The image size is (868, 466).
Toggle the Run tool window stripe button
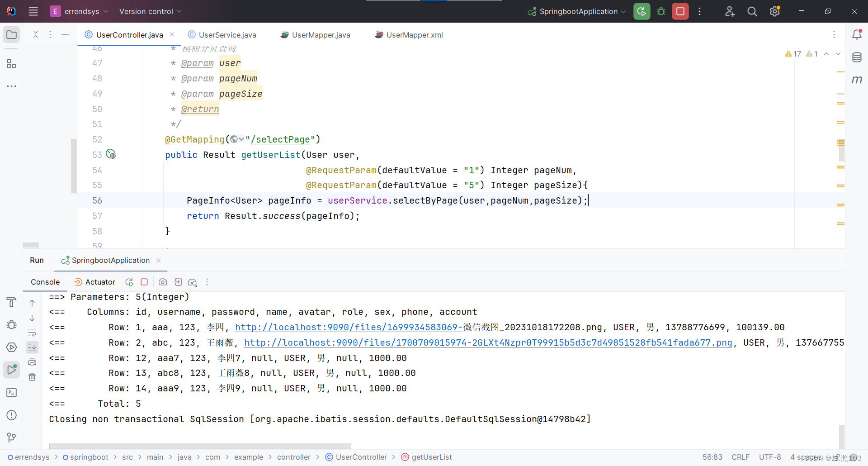[x=12, y=370]
